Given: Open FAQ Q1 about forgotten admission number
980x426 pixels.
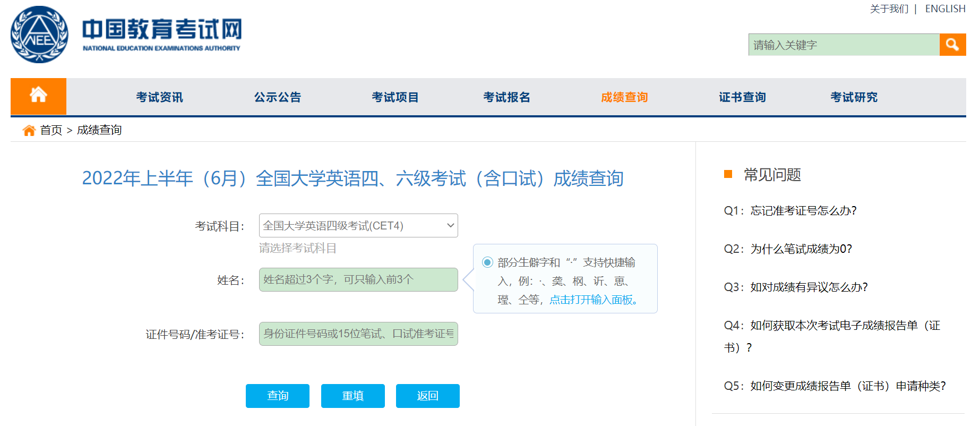Looking at the screenshot, I should coord(790,211).
